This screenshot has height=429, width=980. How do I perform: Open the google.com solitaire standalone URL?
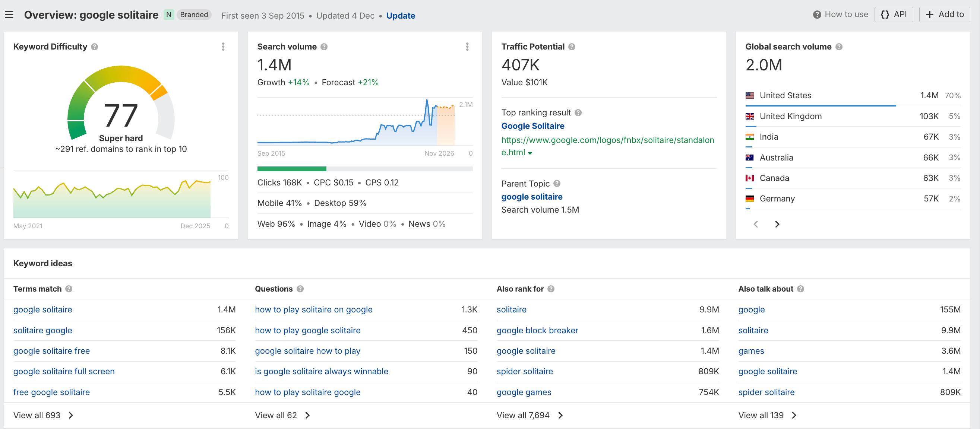click(x=607, y=146)
